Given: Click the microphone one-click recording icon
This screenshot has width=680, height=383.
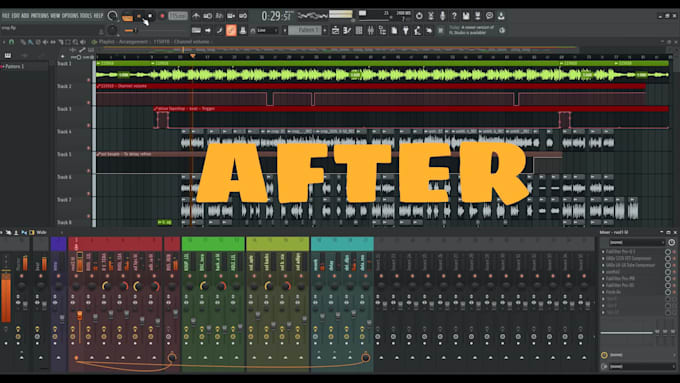Looking at the screenshot, I should tap(442, 16).
